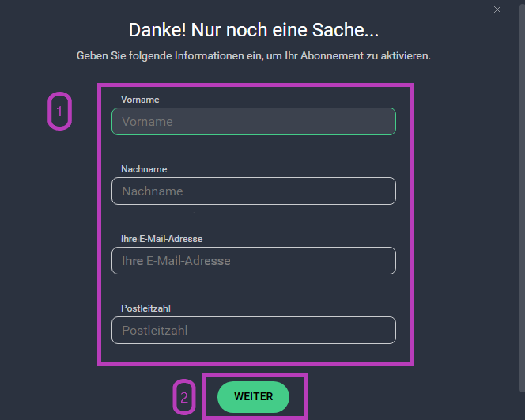The width and height of the screenshot is (525, 420).
Task: Click the green WEITER button
Action: coord(254,397)
